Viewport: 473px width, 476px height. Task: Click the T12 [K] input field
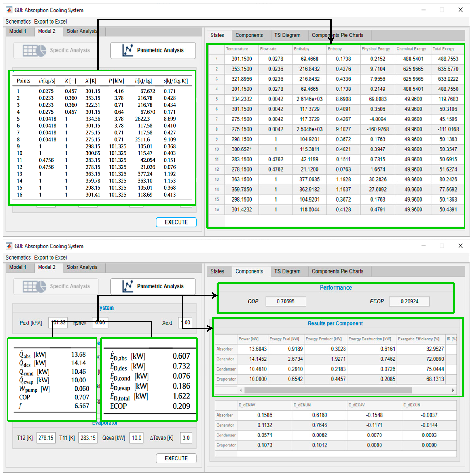click(x=46, y=438)
